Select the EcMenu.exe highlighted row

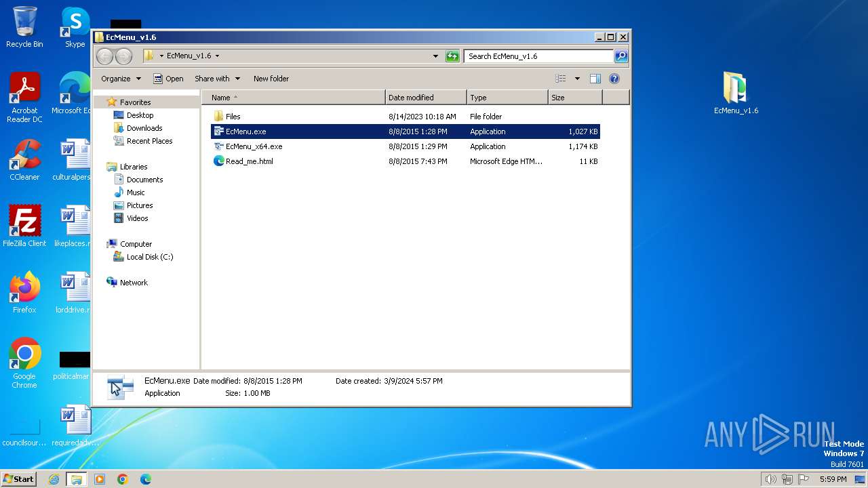[406, 131]
